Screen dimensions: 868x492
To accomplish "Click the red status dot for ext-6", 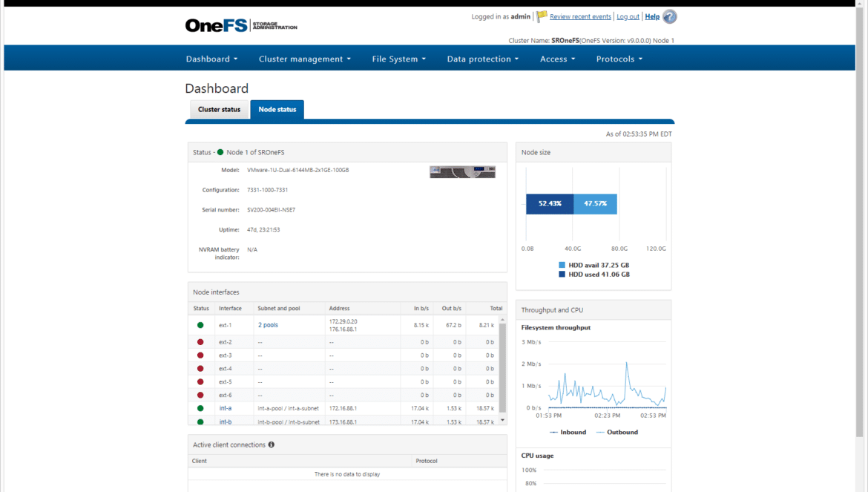I will [200, 395].
